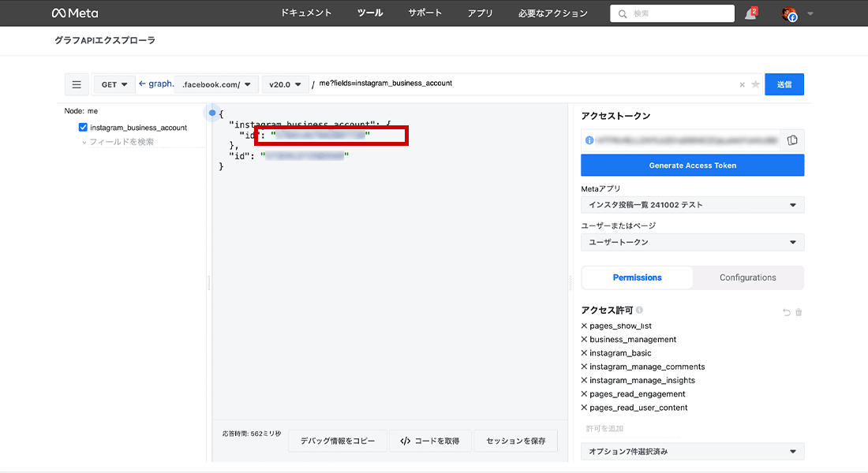The height and width of the screenshot is (473, 868).
Task: Open the アプリ menu
Action: [x=480, y=13]
